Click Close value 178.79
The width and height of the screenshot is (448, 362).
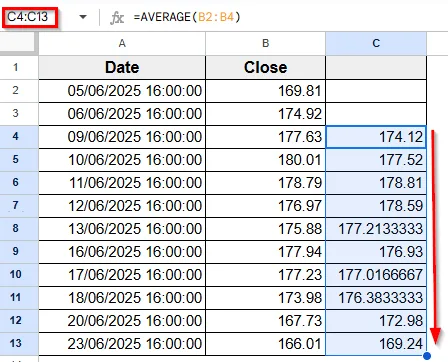point(265,183)
